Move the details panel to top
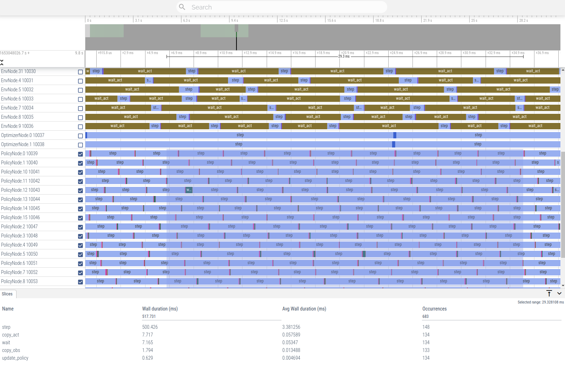 point(549,293)
